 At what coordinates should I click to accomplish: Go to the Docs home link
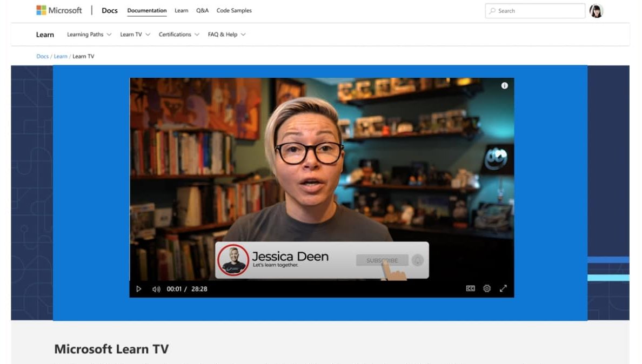(110, 11)
